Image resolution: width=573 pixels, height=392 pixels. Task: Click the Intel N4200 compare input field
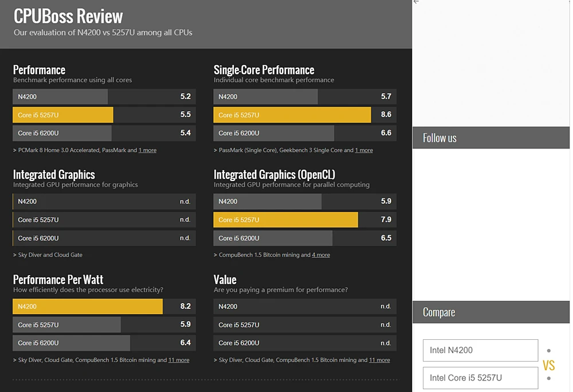click(x=480, y=350)
